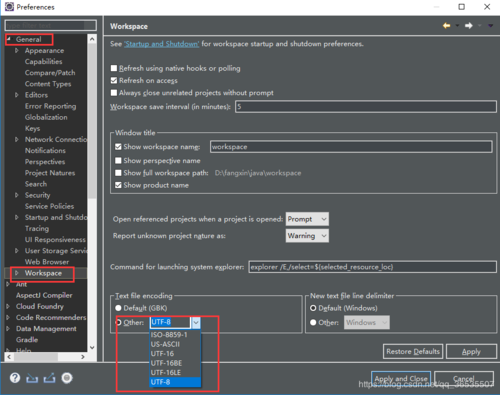Screen dimensions: 500x395
Task: Open the Prompt dropdown for referenced projects
Action: click(x=307, y=219)
